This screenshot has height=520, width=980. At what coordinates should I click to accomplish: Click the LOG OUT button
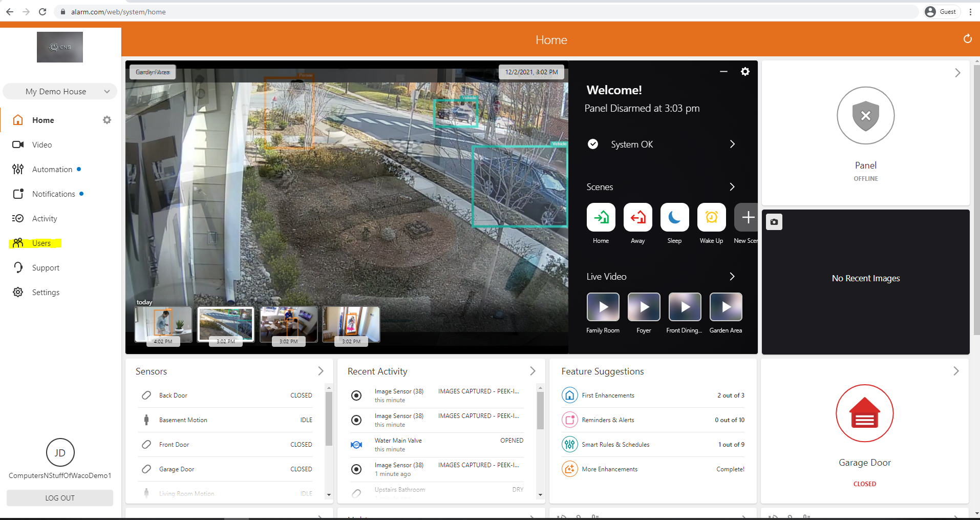[x=60, y=498]
